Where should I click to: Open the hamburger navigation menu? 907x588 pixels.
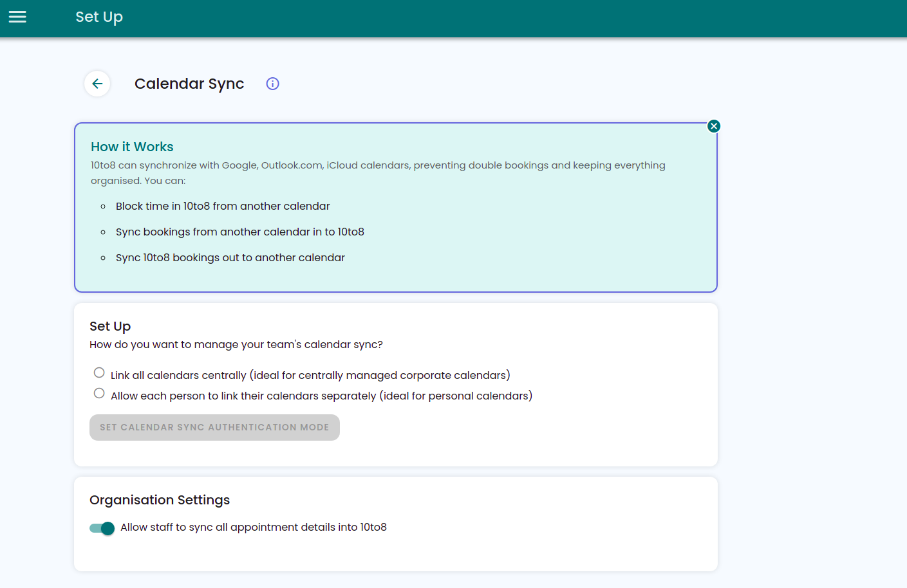pyautogui.click(x=17, y=17)
